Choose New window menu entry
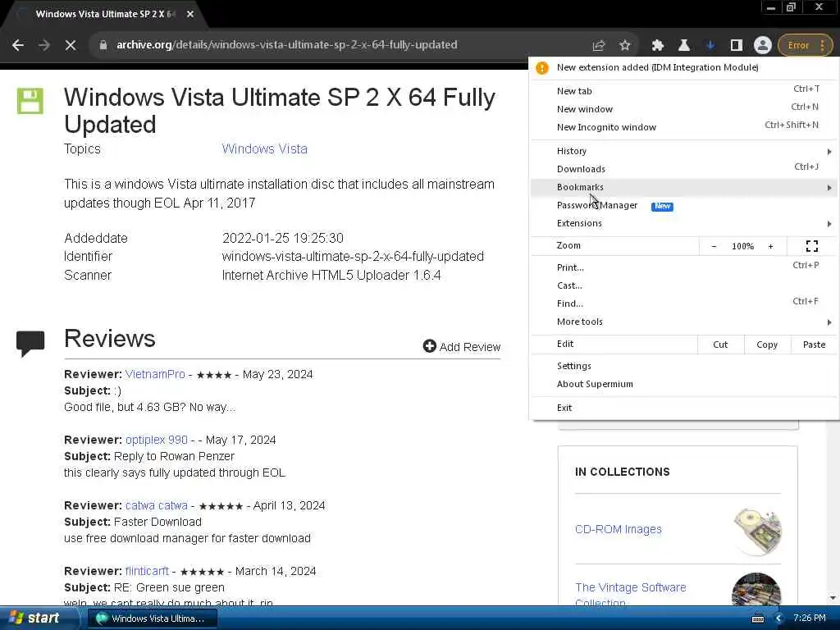This screenshot has width=840, height=630. (684, 109)
